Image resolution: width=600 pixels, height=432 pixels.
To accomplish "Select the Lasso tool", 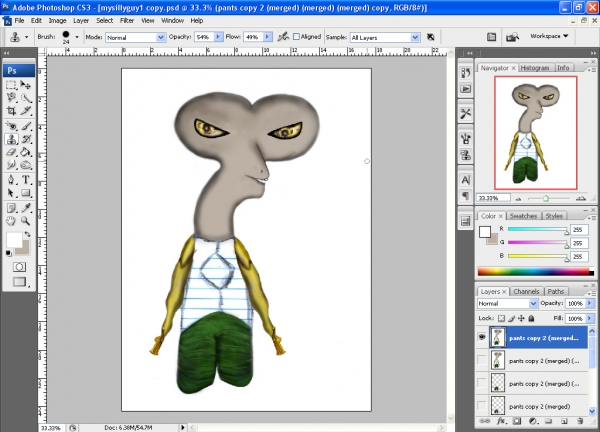I will [x=11, y=98].
